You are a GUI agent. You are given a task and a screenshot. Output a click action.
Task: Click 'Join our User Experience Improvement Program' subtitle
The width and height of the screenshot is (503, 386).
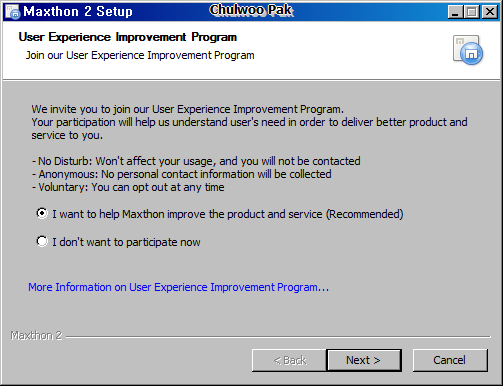tap(140, 55)
